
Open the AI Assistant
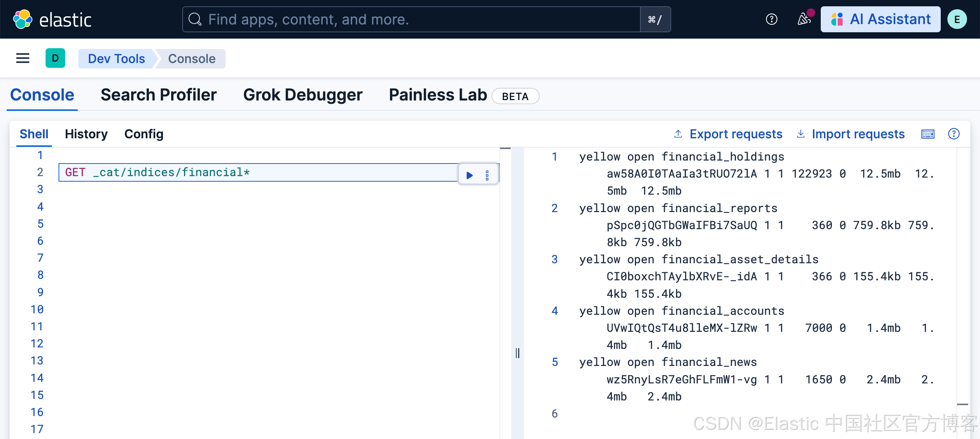point(880,19)
